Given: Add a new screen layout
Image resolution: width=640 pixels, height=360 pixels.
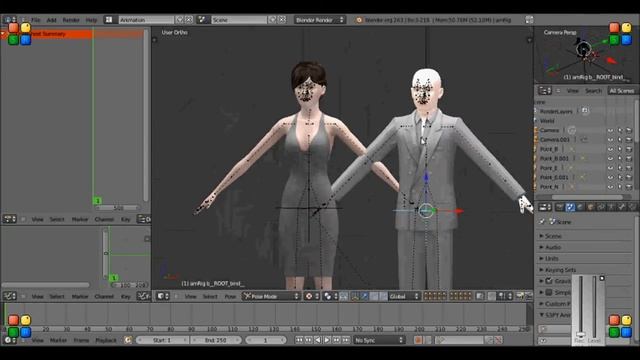Looking at the screenshot, I should [180, 20].
